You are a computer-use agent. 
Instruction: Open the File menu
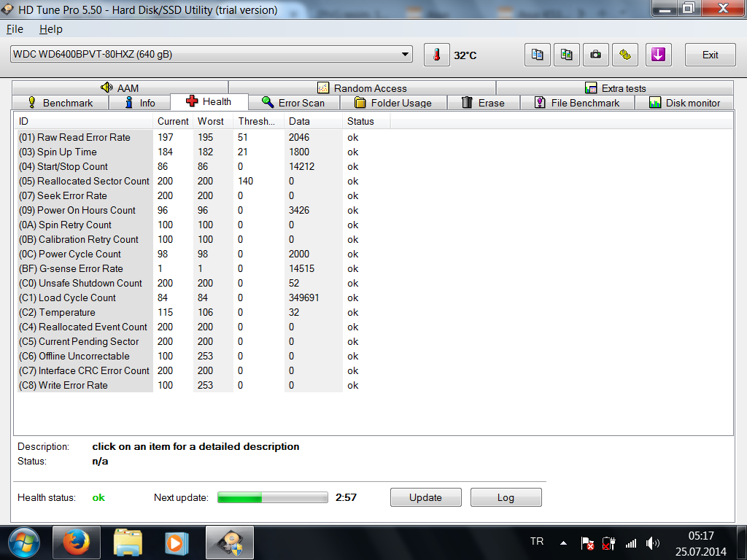(x=15, y=29)
